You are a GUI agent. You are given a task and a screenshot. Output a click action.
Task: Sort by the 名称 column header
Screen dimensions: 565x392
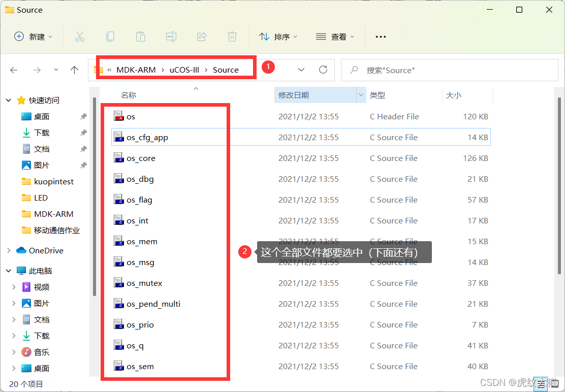click(x=129, y=95)
